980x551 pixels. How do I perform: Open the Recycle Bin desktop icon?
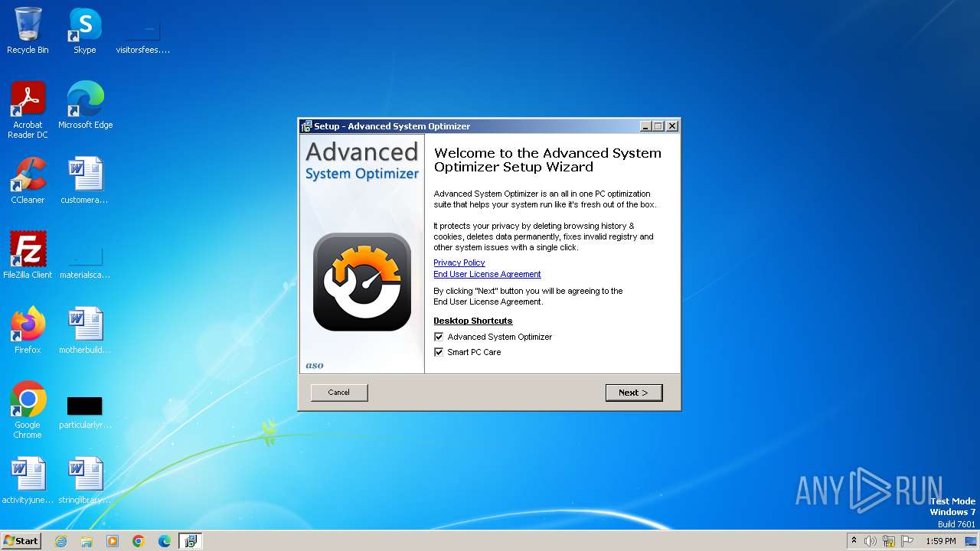point(28,31)
